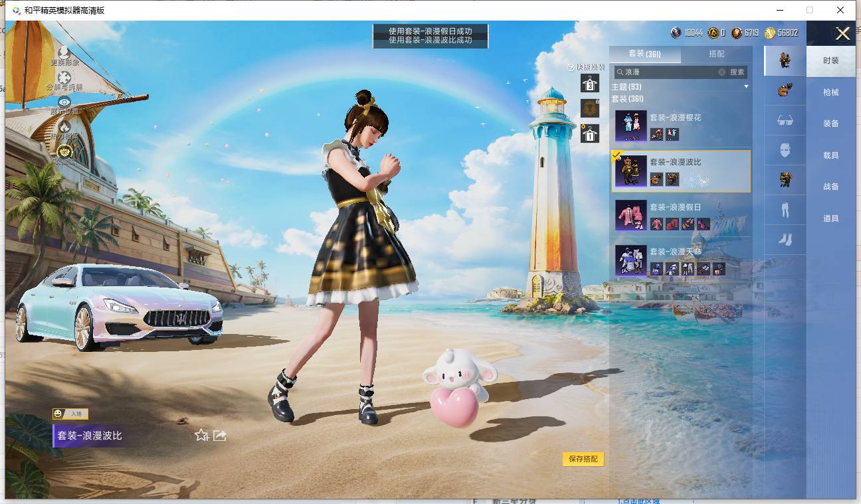The height and width of the screenshot is (504, 861).
Task: Open the pants category icon
Action: pyautogui.click(x=785, y=210)
